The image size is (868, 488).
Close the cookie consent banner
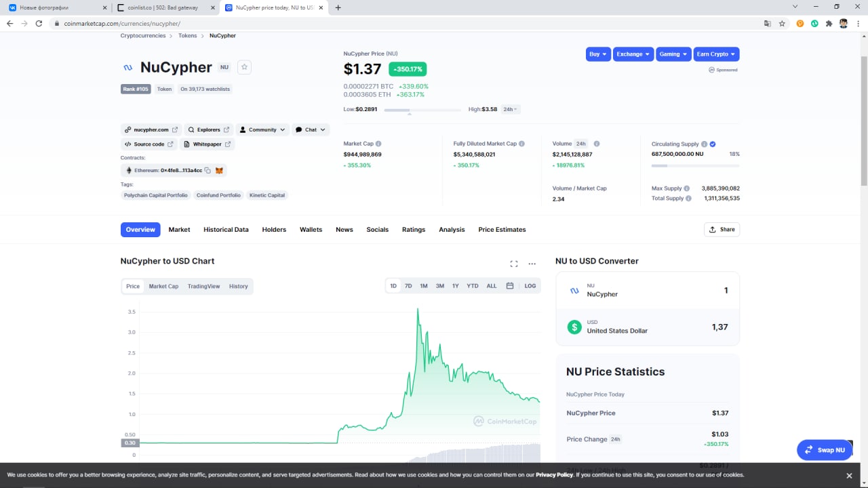[x=849, y=476]
